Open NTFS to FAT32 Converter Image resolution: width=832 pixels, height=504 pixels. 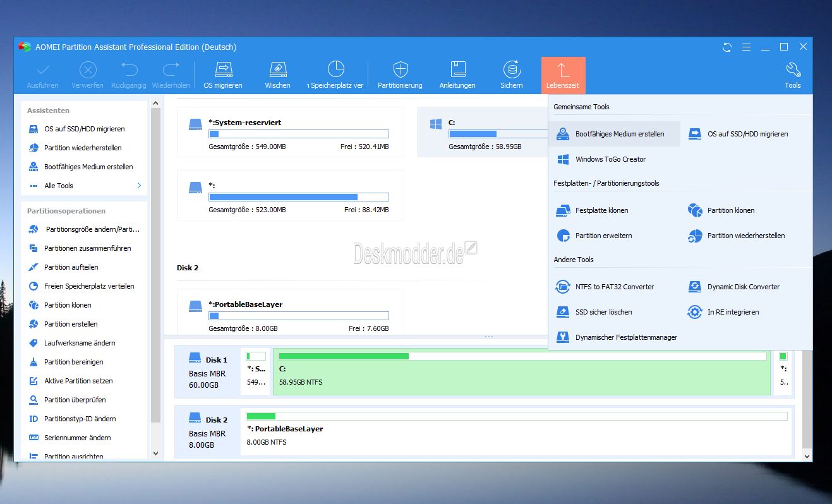(x=605, y=287)
